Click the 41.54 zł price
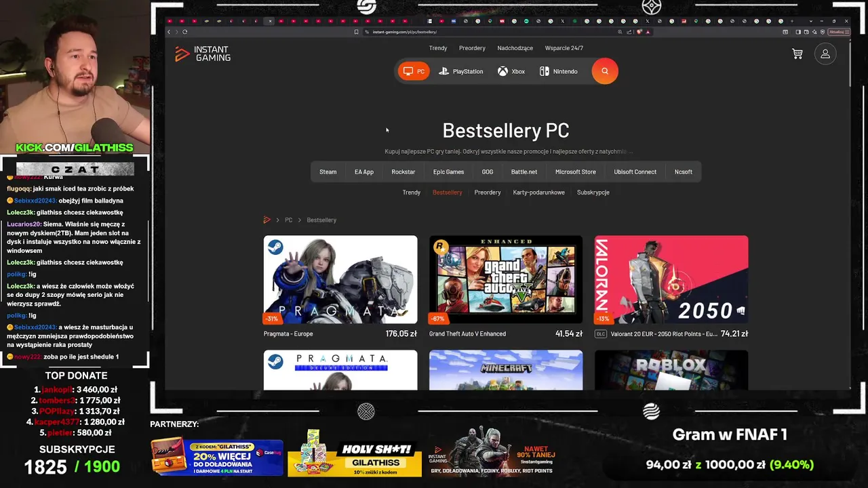Viewport: 868px width, 488px height. [569, 334]
